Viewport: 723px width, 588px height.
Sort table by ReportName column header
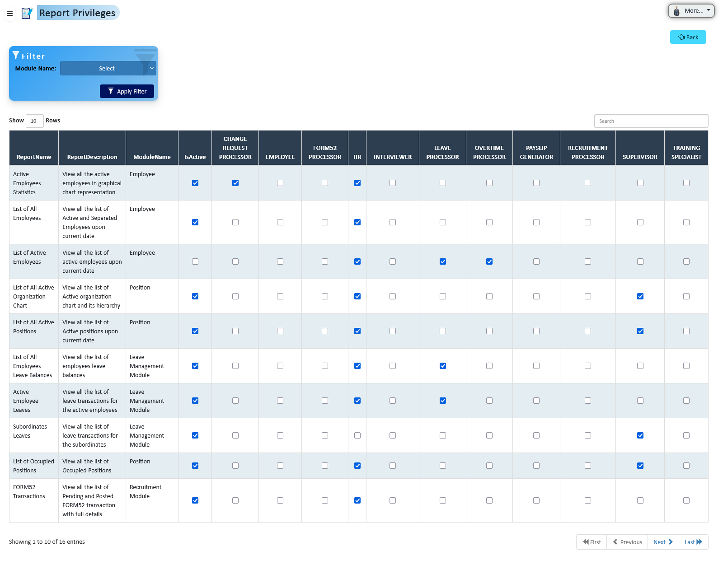pos(34,157)
